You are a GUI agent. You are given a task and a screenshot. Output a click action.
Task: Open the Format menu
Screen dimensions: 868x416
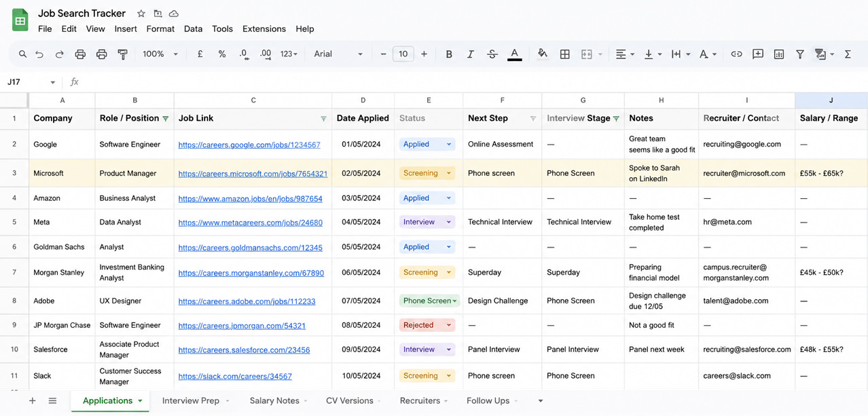pyautogui.click(x=160, y=29)
